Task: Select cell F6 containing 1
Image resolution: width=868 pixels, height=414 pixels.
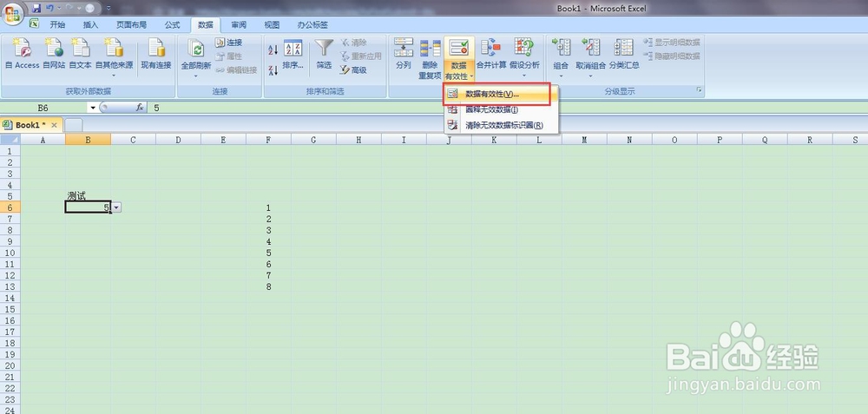Action: [268, 207]
